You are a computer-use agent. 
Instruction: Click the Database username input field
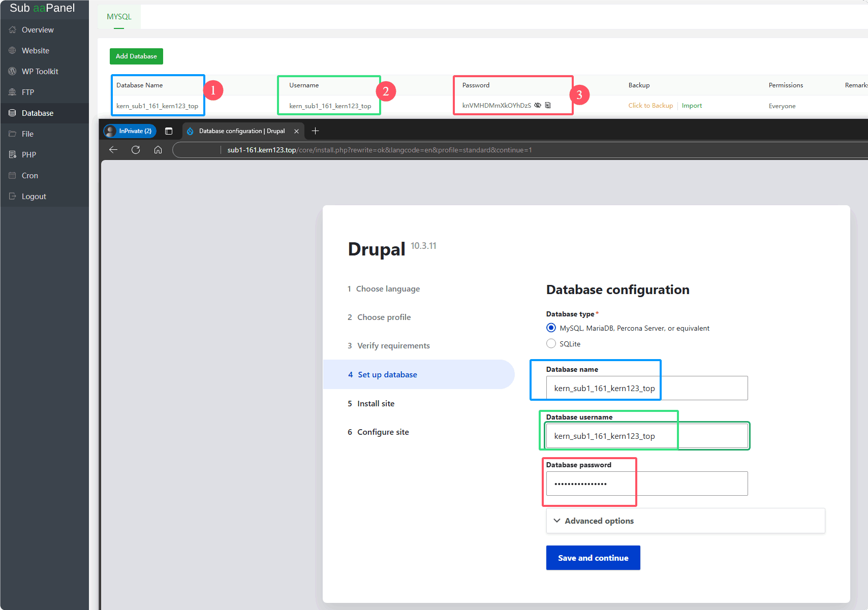647,436
